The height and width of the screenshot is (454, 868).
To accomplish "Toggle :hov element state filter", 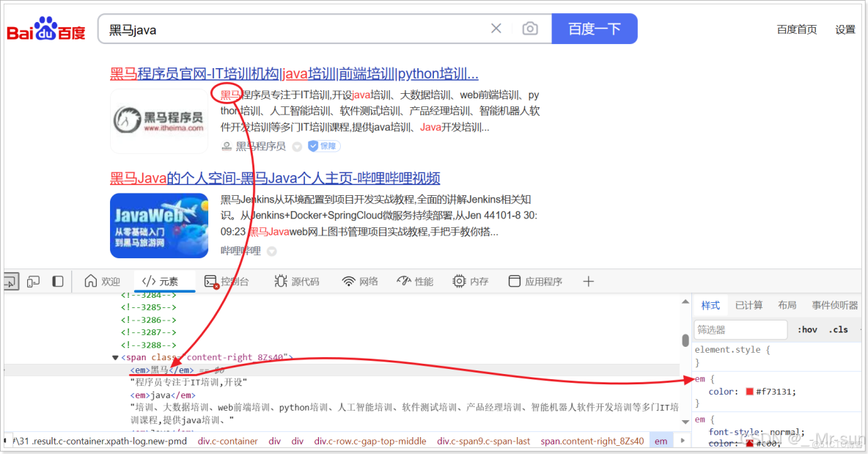I will [x=806, y=329].
